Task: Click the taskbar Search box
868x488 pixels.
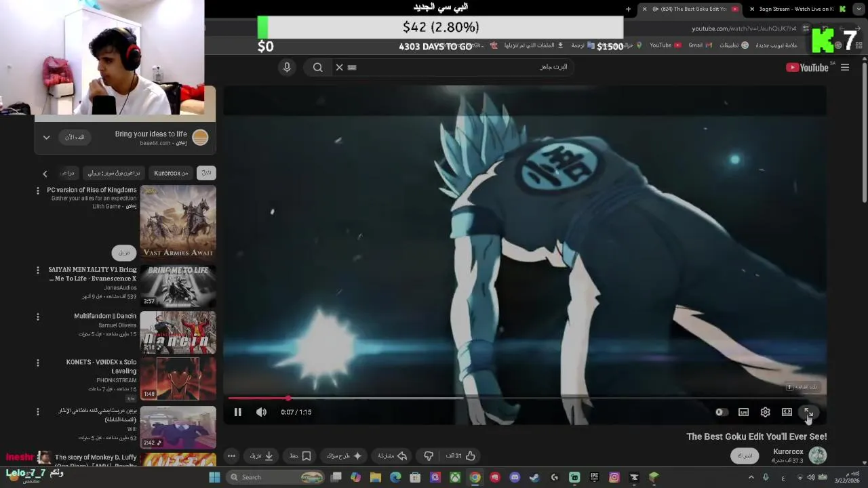Action: pos(275,477)
